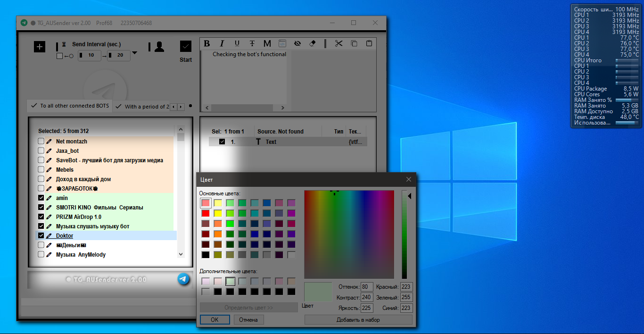644x334 pixels.
Task: Click the copy icon in editor toolbar
Action: click(354, 43)
